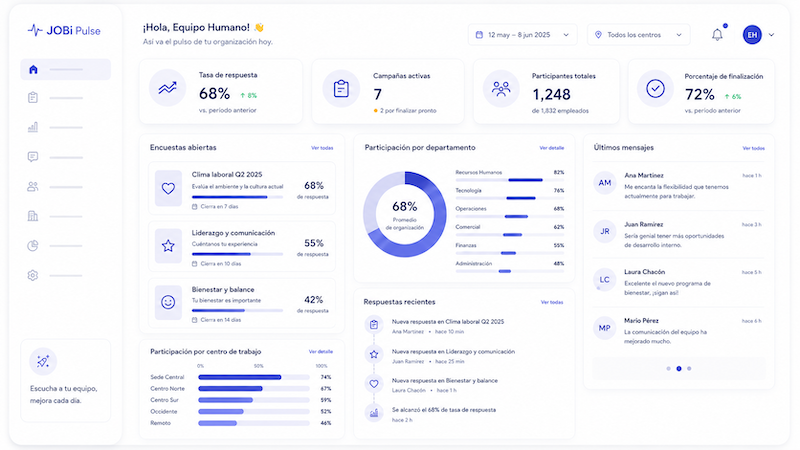Screen dimensions: 800x450
Task: Open the building centers sidebar icon
Action: pos(33,216)
